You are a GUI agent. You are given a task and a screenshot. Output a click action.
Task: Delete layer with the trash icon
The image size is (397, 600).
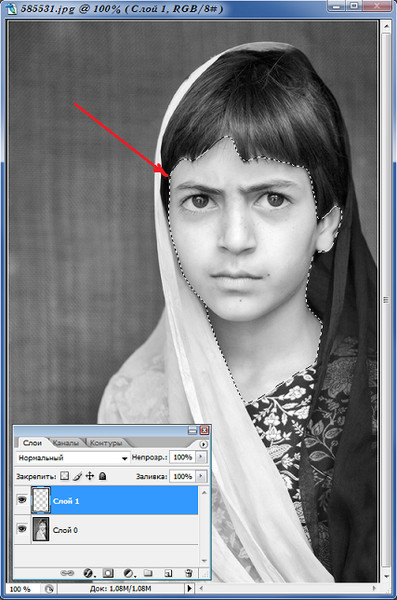click(x=188, y=573)
